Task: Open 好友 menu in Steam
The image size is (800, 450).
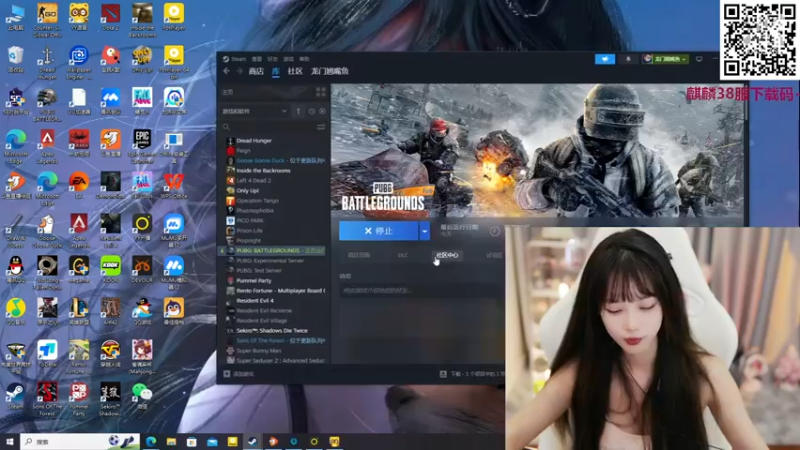Action: [x=272, y=59]
